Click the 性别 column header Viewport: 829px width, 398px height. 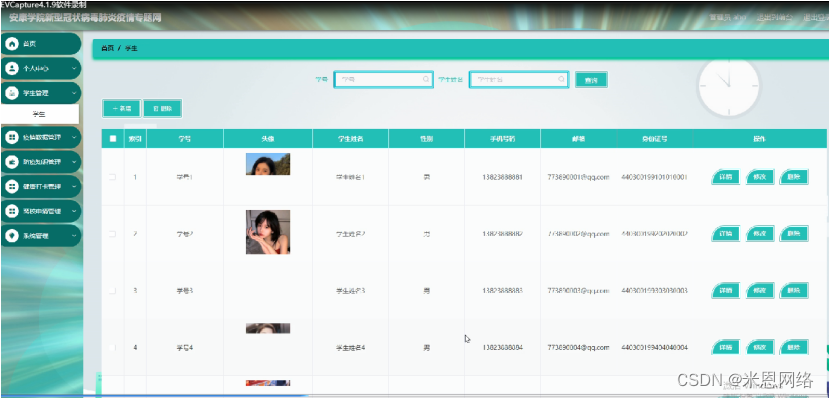[x=426, y=139]
